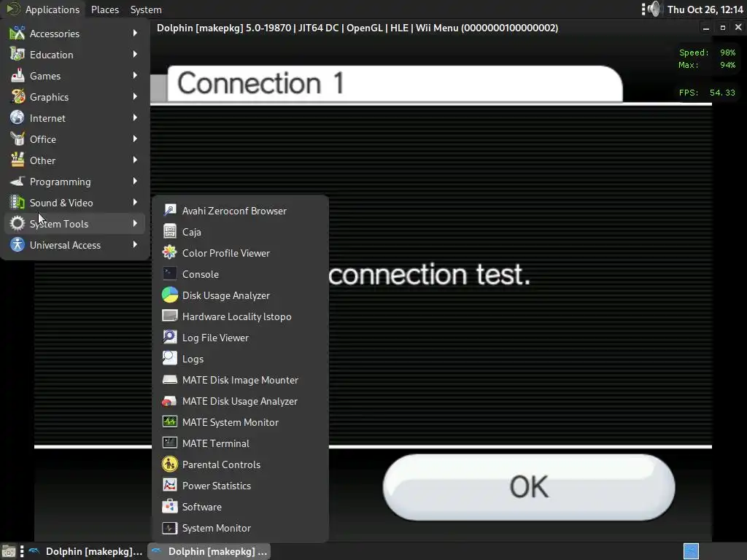
Task: Click workspace switcher in bottom right
Action: [x=691, y=551]
